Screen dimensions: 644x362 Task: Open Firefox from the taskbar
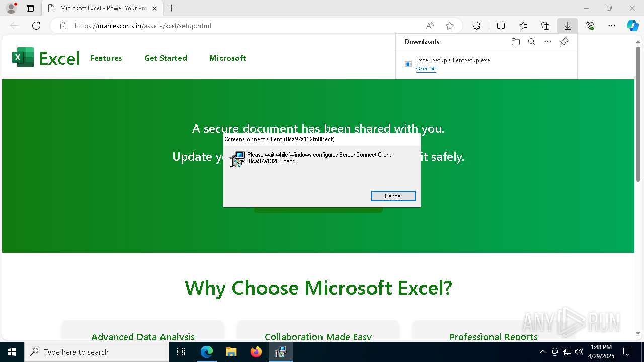(256, 352)
